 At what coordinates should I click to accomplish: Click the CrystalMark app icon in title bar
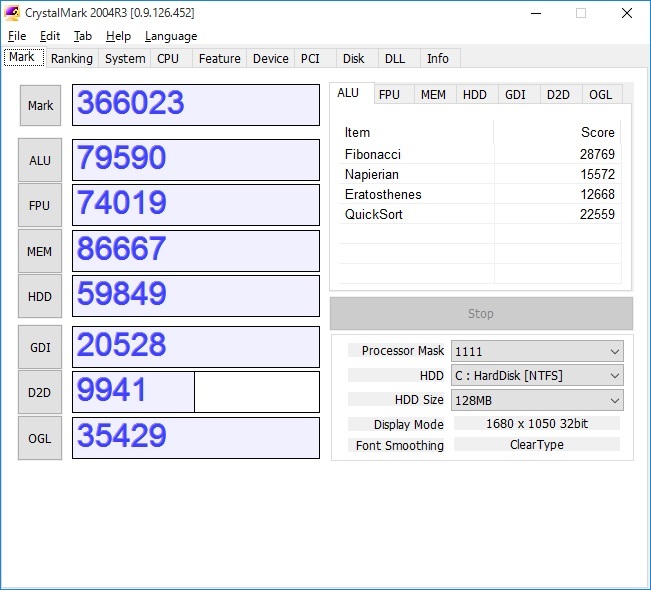click(x=12, y=13)
